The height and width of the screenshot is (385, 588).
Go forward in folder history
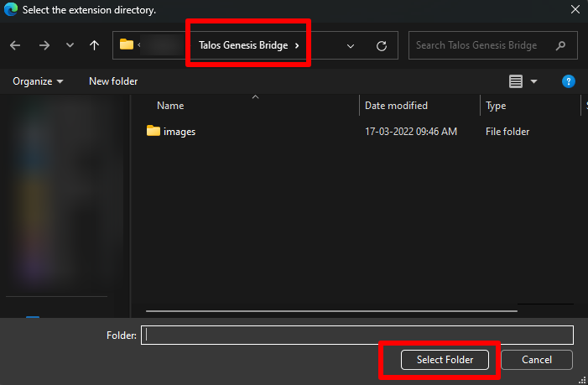(x=44, y=46)
